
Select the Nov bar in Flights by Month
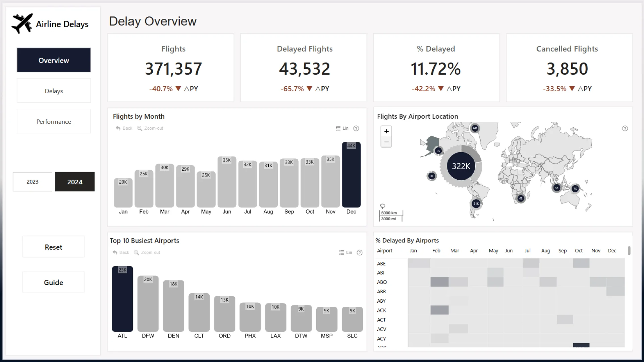(x=330, y=181)
